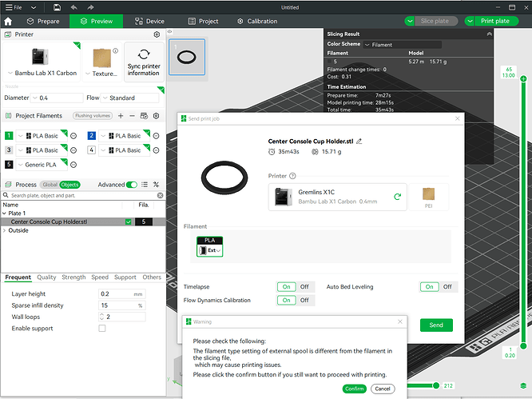The image size is (532, 399).
Task: Close the Send print job dialog
Action: tap(458, 118)
